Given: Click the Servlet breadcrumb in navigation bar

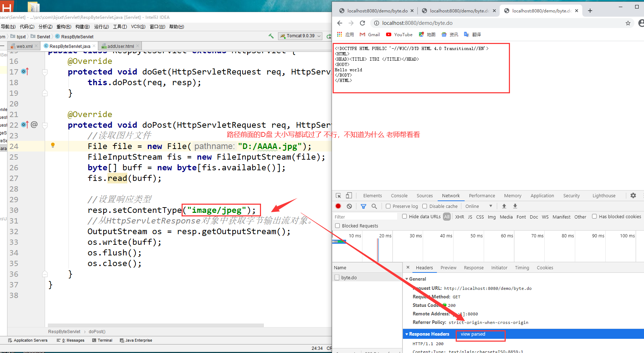Looking at the screenshot, I should pyautogui.click(x=40, y=37).
